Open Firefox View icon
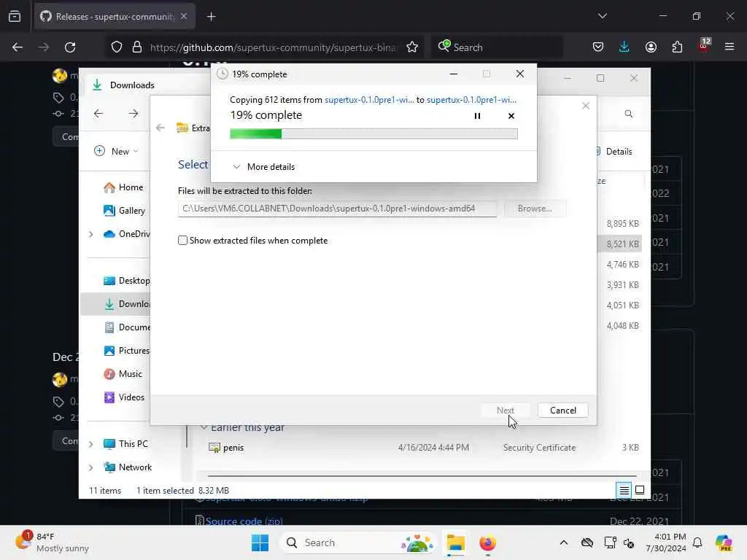This screenshot has height=560, width=747. coord(15,17)
